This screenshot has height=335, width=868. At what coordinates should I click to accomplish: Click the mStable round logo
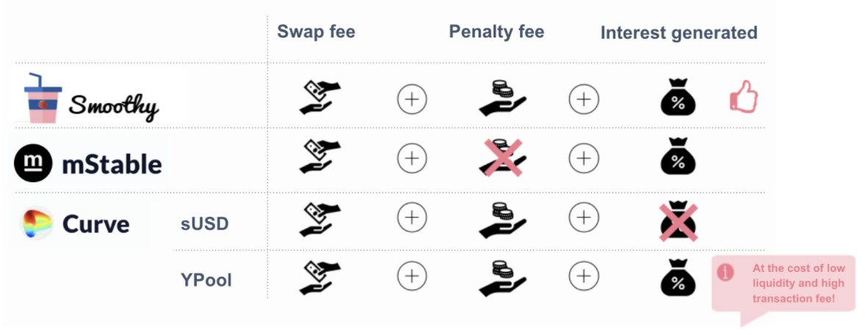pyautogui.click(x=32, y=163)
